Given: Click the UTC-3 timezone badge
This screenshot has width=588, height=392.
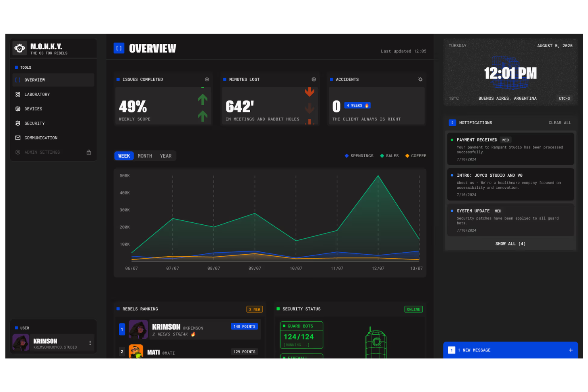Looking at the screenshot, I should 565,98.
